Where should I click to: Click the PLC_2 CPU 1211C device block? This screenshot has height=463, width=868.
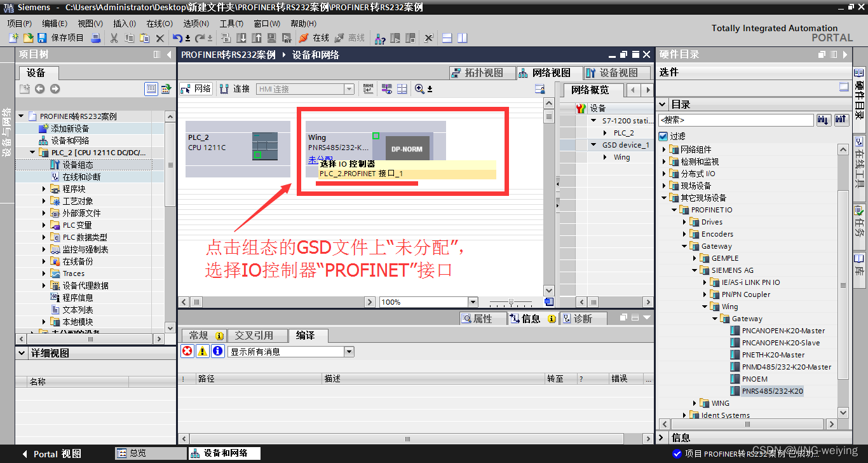(238, 149)
